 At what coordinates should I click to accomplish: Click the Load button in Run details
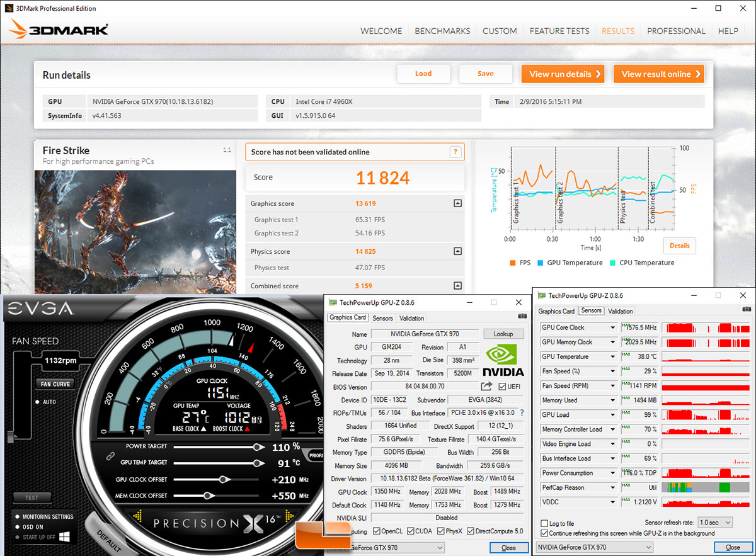click(x=423, y=74)
